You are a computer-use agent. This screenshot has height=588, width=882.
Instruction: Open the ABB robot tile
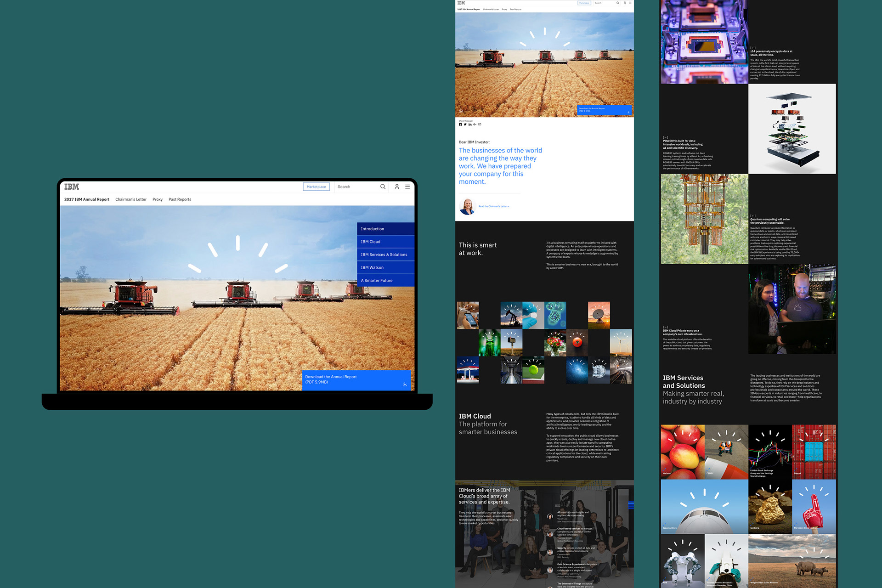(x=682, y=560)
